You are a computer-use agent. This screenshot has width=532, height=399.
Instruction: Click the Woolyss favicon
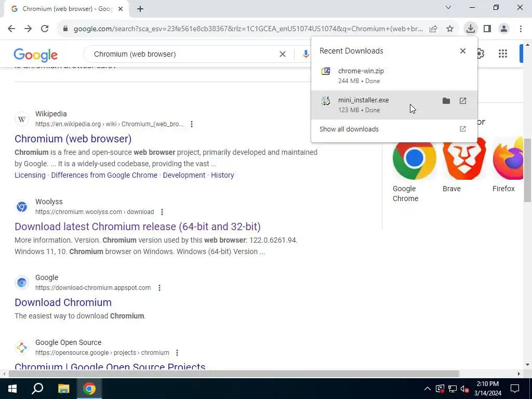(x=22, y=207)
